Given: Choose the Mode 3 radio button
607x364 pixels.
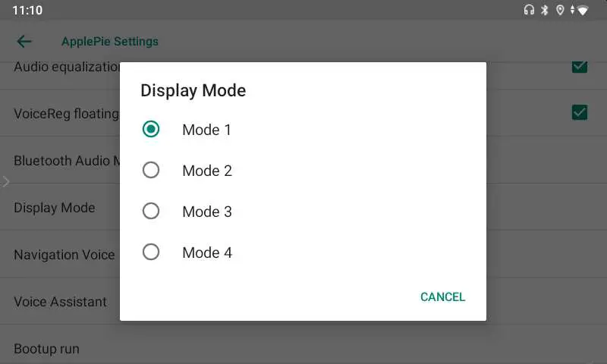Looking at the screenshot, I should (x=151, y=212).
